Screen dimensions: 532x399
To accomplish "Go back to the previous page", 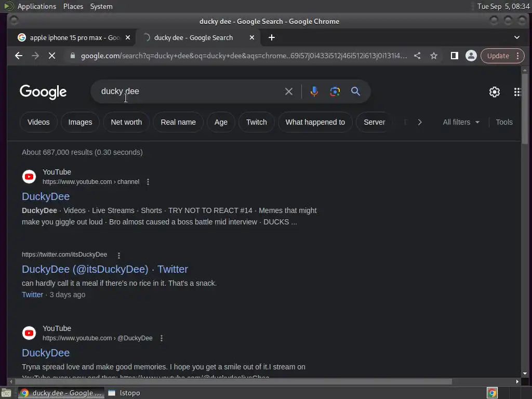I will (19, 56).
